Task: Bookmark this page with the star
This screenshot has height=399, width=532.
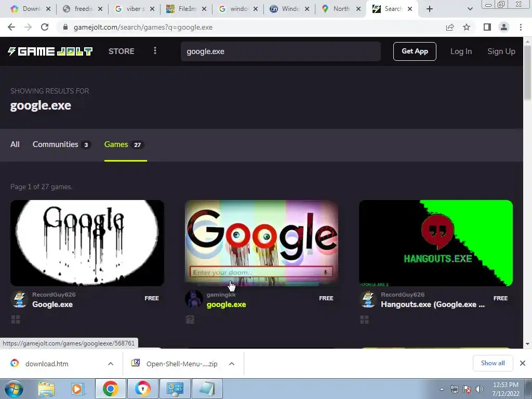Action: pos(467,27)
